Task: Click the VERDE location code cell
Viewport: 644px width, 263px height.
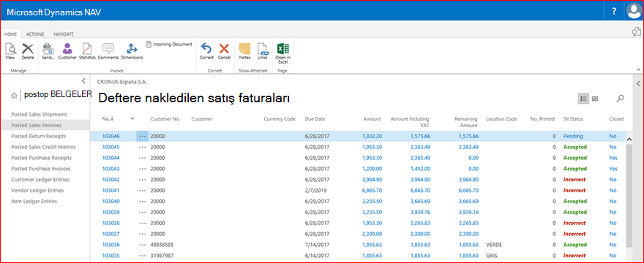Action: (x=494, y=245)
